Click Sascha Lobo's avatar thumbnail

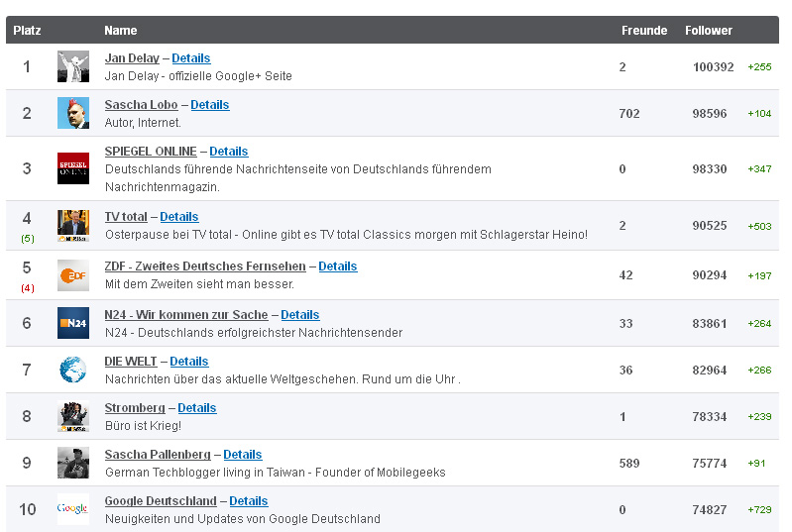(x=73, y=113)
